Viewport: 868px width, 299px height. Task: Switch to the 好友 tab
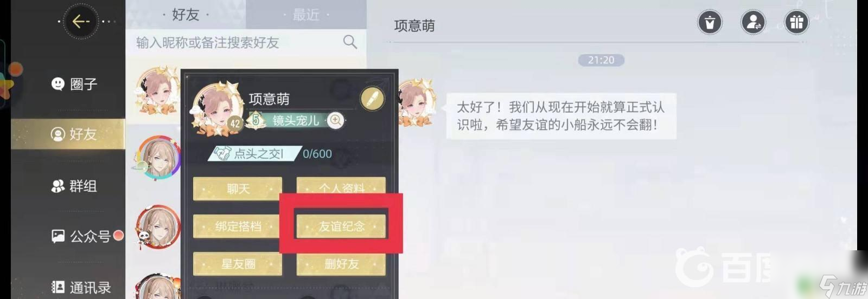[186, 15]
